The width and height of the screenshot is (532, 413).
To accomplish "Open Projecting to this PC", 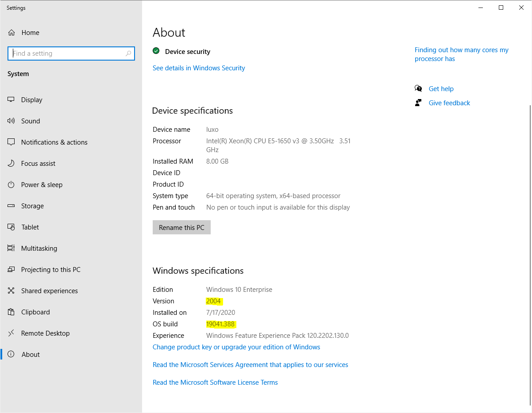I will [50, 270].
